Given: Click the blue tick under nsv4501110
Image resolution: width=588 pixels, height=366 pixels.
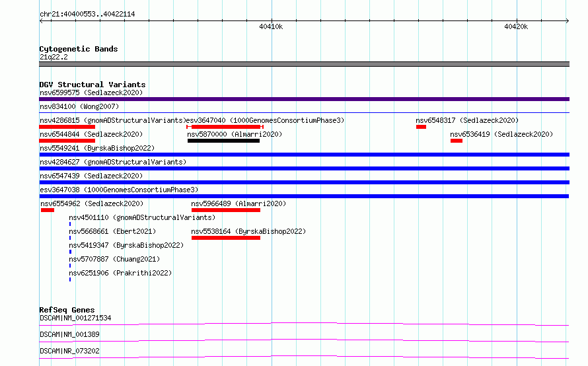Looking at the screenshot, I should (70, 224).
